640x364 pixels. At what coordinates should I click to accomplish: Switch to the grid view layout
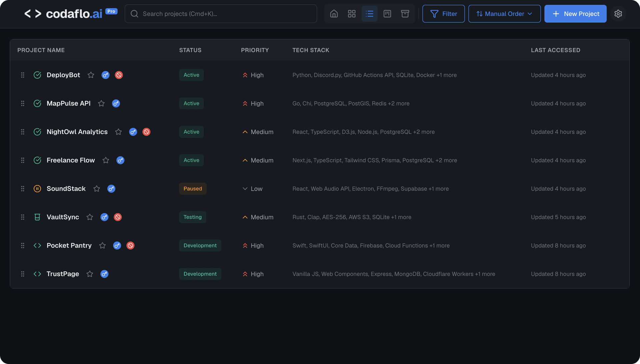(x=352, y=14)
